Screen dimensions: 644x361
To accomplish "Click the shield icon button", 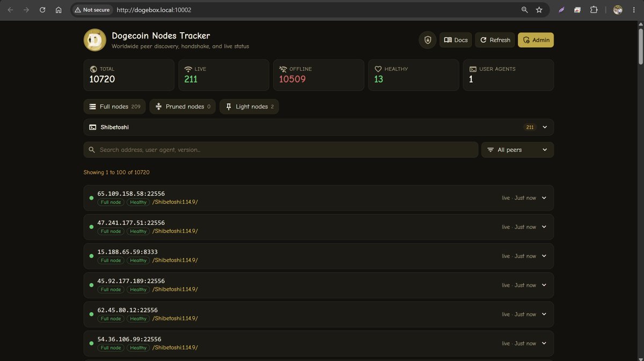I will point(428,40).
